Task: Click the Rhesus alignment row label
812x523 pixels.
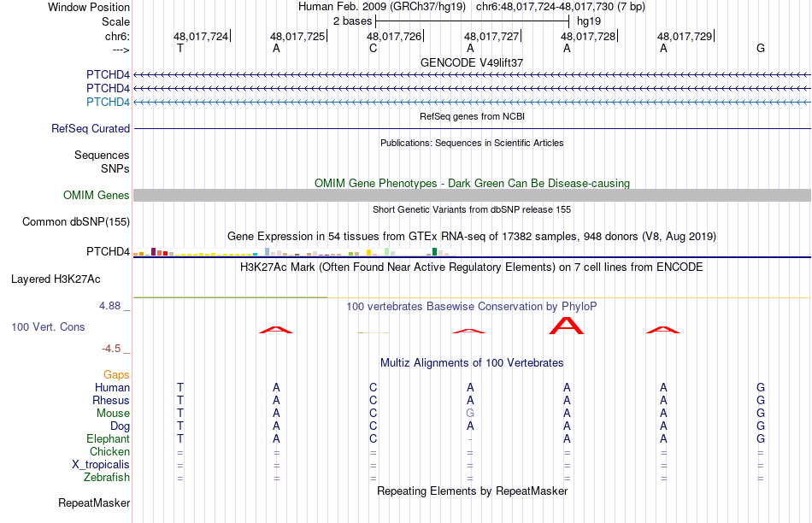Action: [x=111, y=400]
